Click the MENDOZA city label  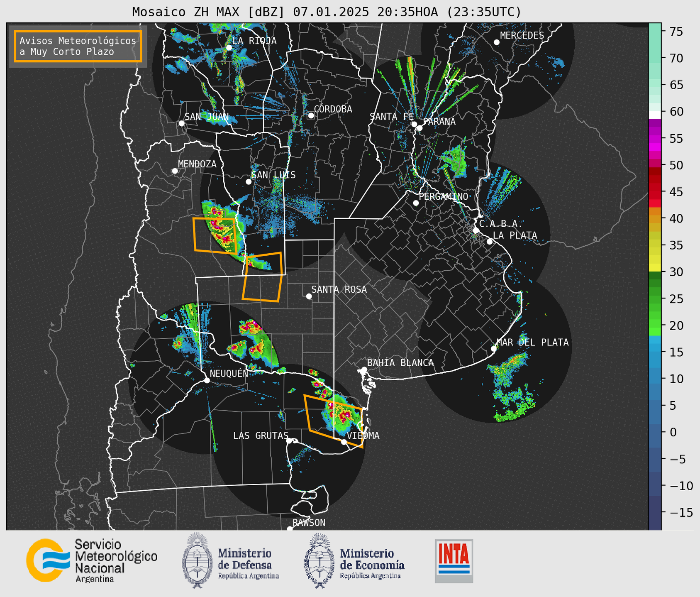coord(197,164)
